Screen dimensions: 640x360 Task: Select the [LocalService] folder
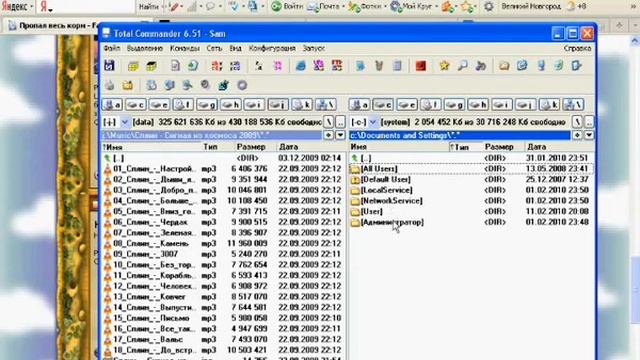click(x=471, y=190)
